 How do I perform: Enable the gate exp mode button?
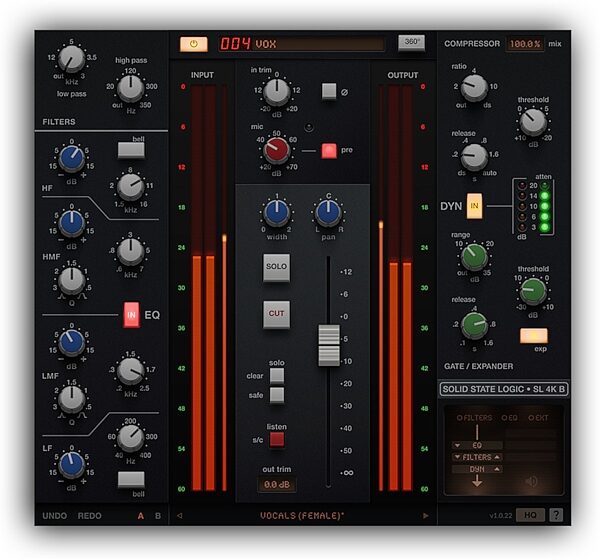tap(533, 336)
